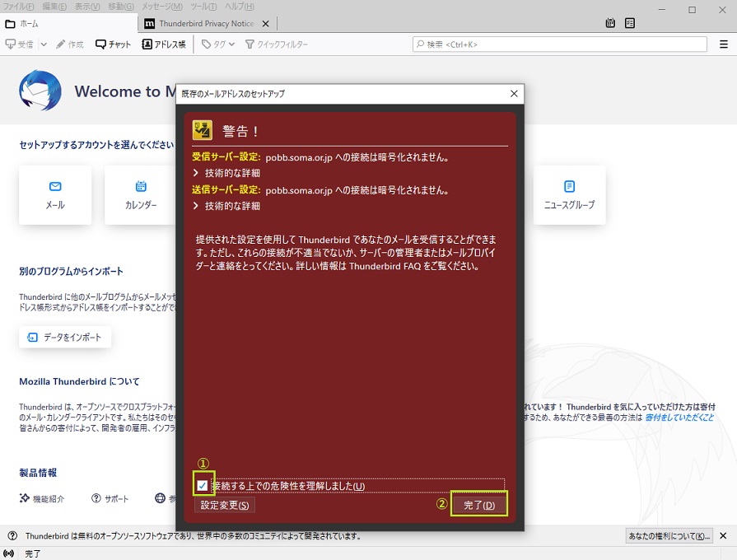Viewport: 737px width, 560px height.
Task: Open the Features (機能紹介) link
Action: (x=42, y=498)
